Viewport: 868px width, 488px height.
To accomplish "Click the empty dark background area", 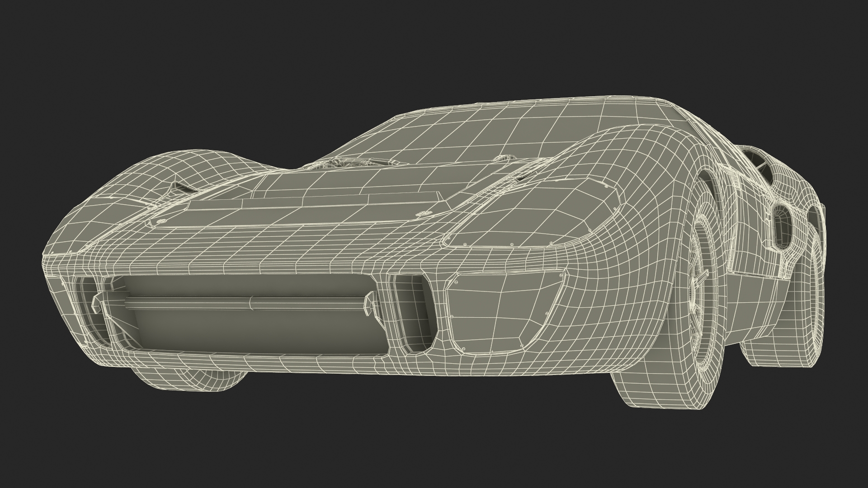I will [136, 68].
